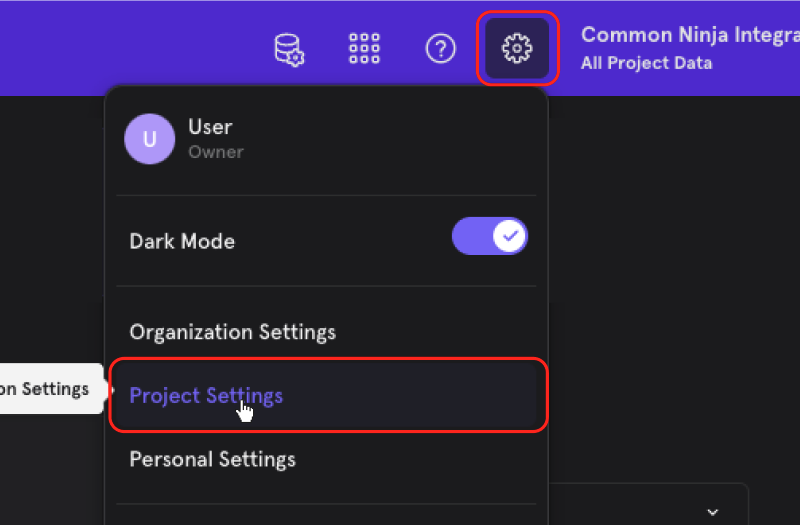Click the Dark Mode label text
800x525 pixels.
[182, 242]
